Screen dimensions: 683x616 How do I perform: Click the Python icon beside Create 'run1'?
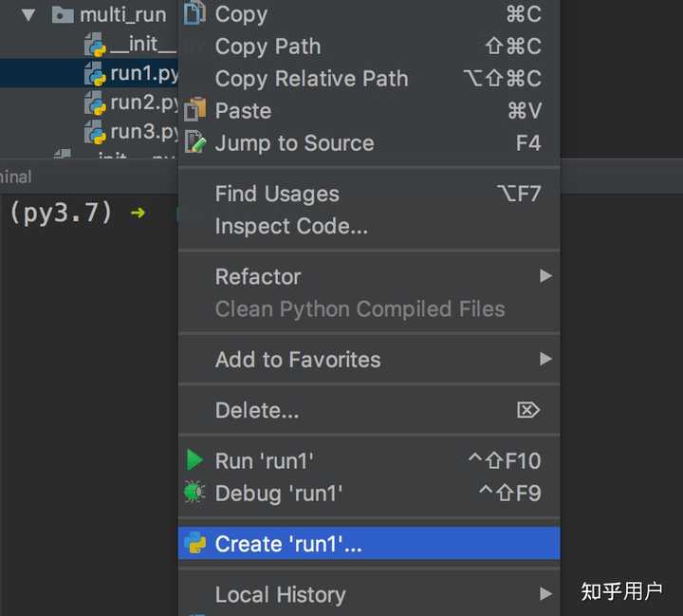(195, 544)
